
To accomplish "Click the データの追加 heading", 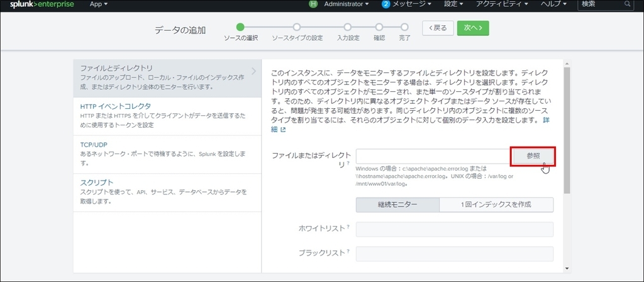I will 180,30.
